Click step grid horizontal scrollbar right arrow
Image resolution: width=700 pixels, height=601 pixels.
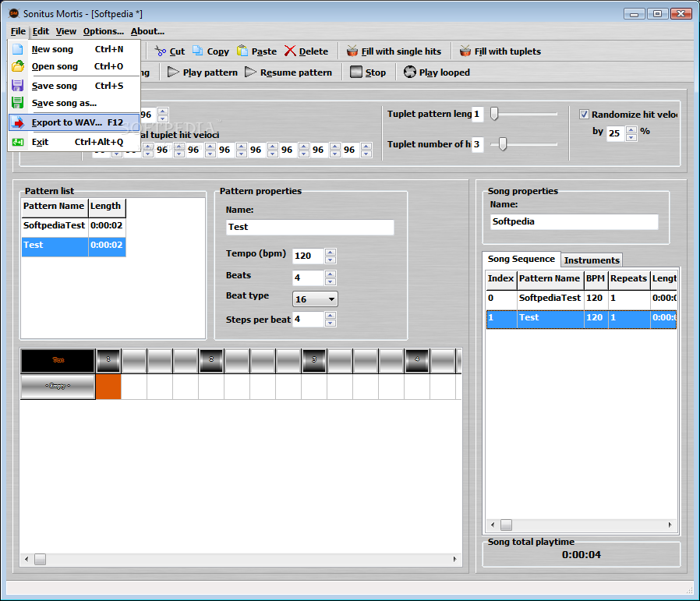(455, 559)
